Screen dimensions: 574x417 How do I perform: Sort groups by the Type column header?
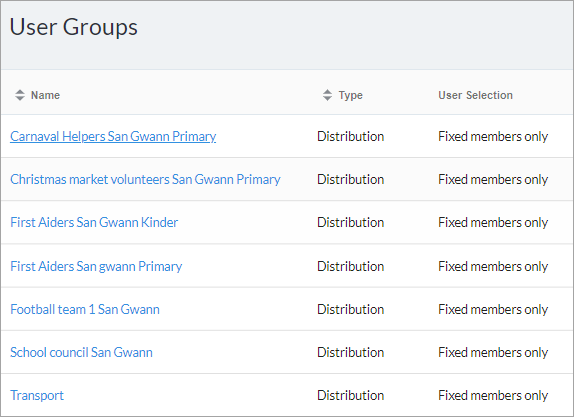[350, 95]
